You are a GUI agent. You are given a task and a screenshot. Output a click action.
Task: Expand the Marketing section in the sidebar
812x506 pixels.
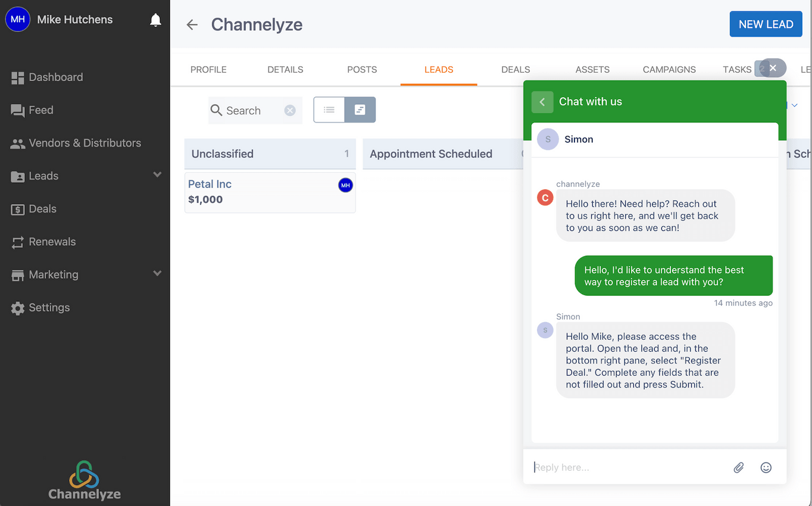point(157,273)
